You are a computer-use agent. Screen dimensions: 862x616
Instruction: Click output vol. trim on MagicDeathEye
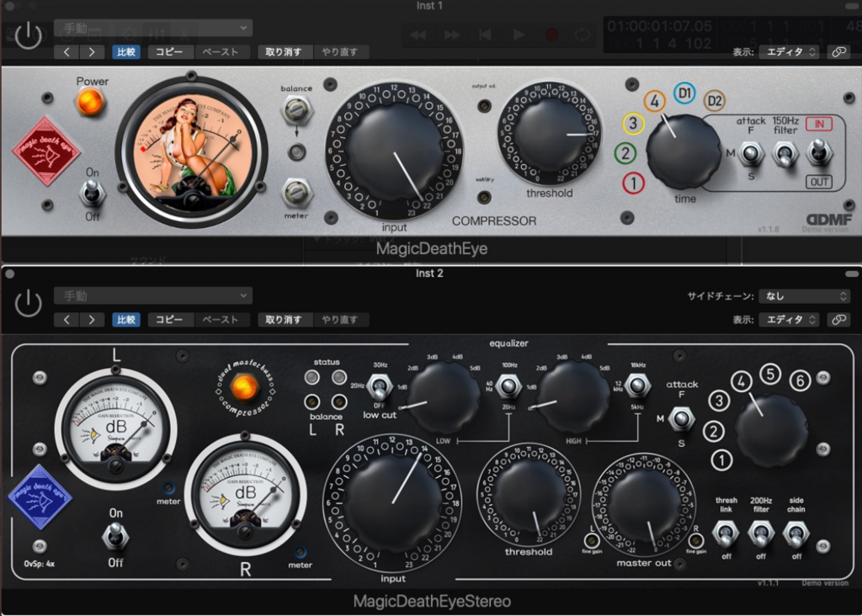click(x=484, y=105)
